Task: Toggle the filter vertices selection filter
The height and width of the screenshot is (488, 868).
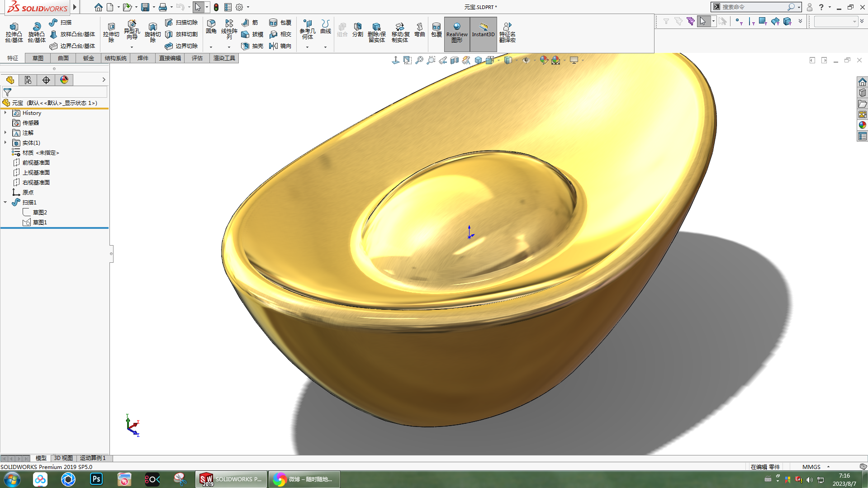Action: click(739, 21)
